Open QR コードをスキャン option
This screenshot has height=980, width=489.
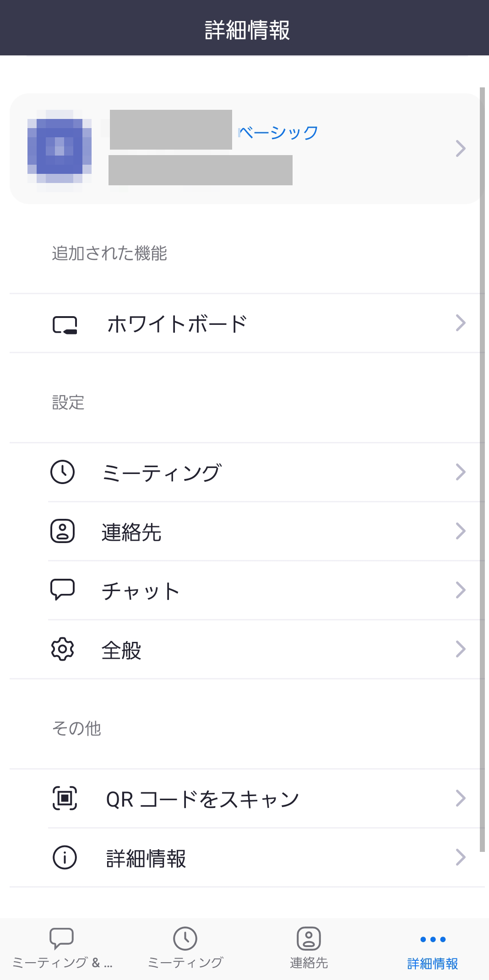(202, 799)
